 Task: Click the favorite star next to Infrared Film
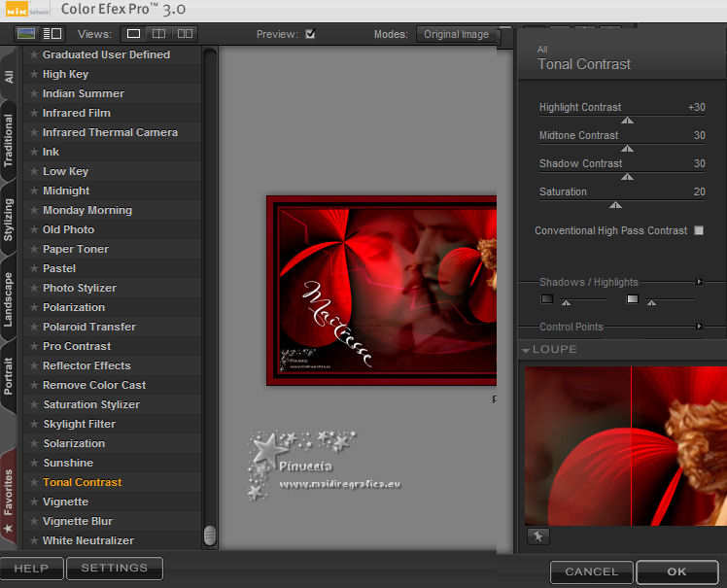coord(34,113)
